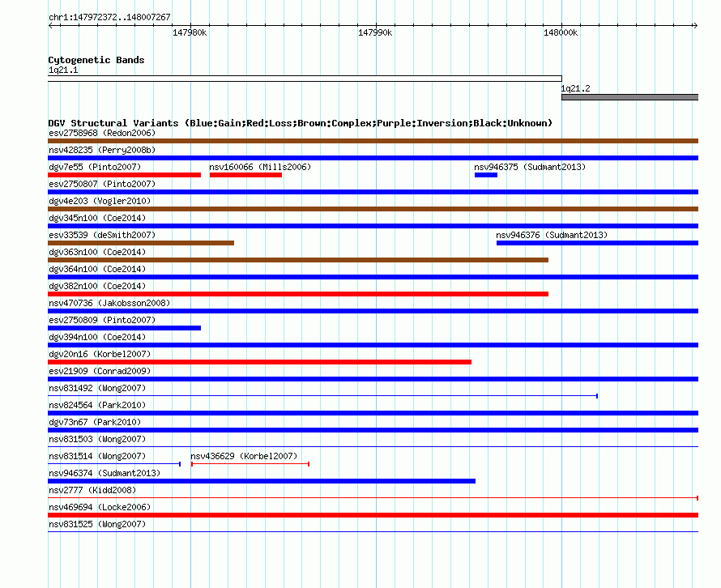Screen dimensions: 721x588
Task: Click the esv2758968 (Redon2006) variant label
Action: tap(102, 133)
